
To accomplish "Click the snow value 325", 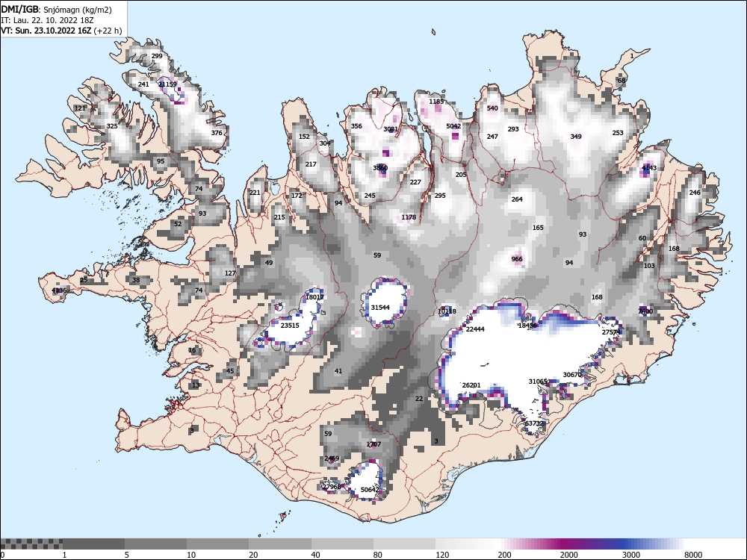I will 112,126.
